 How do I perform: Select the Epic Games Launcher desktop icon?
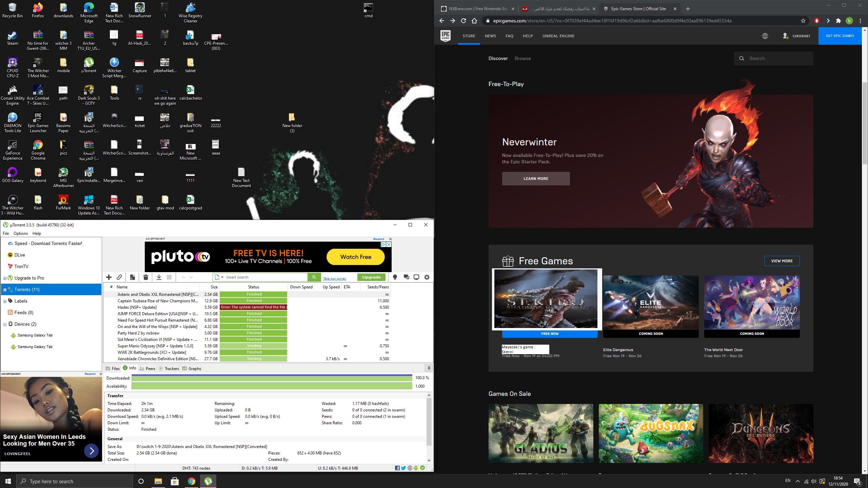38,123
